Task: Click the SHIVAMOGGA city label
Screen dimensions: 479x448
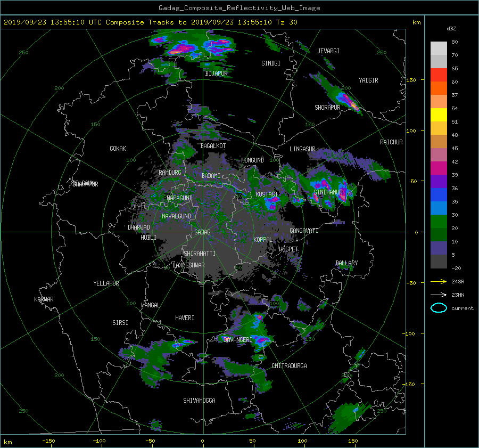Action: (x=199, y=400)
